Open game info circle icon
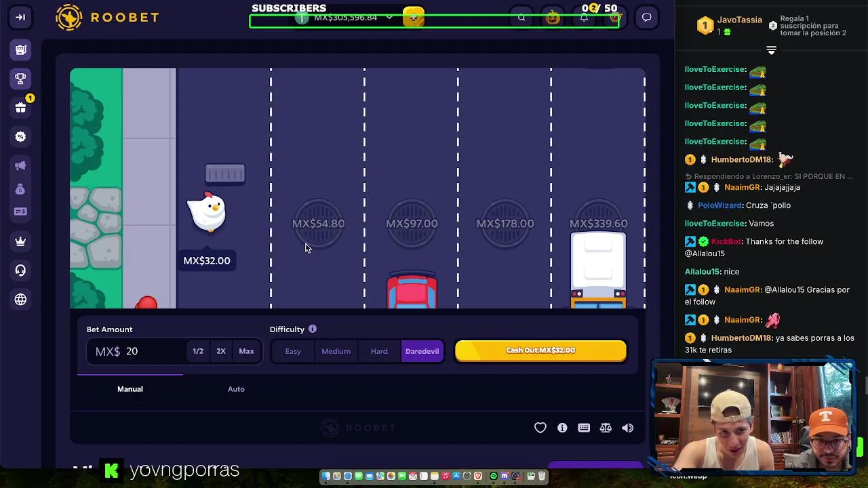868x488 pixels. point(562,428)
